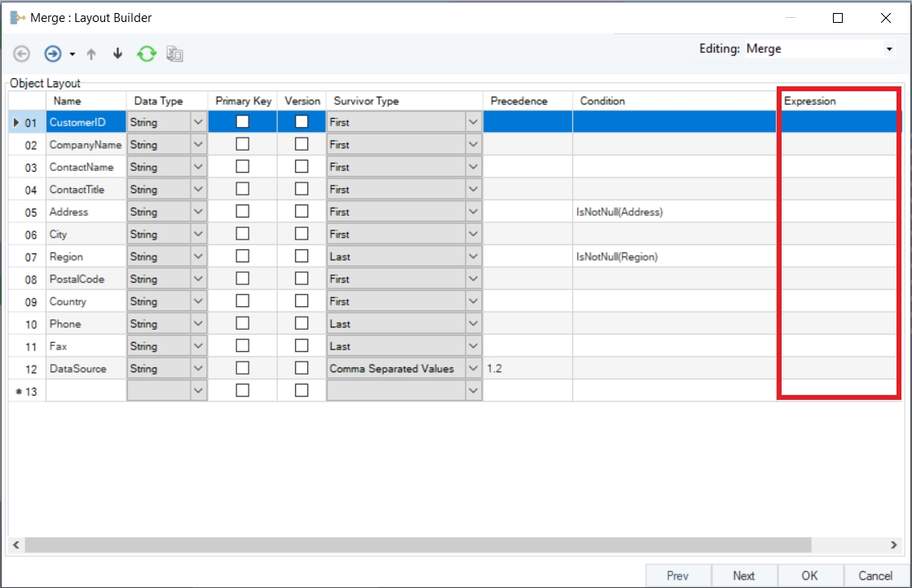Expand Data Type dropdown for City row

pos(199,234)
